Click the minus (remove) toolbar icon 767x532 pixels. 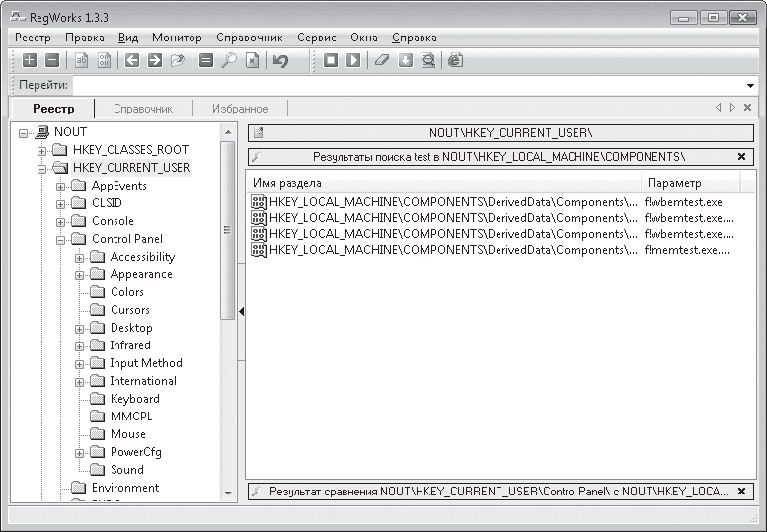pyautogui.click(x=51, y=61)
